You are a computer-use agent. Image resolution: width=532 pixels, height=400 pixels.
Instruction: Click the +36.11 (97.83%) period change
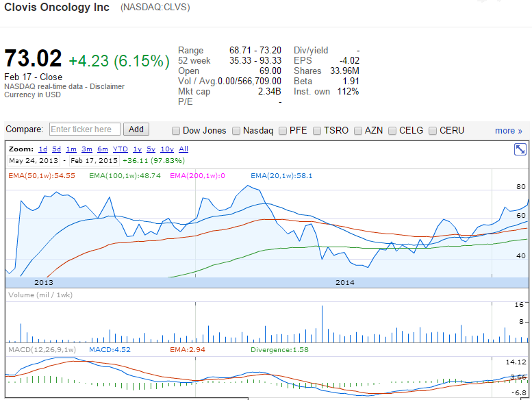click(x=153, y=161)
